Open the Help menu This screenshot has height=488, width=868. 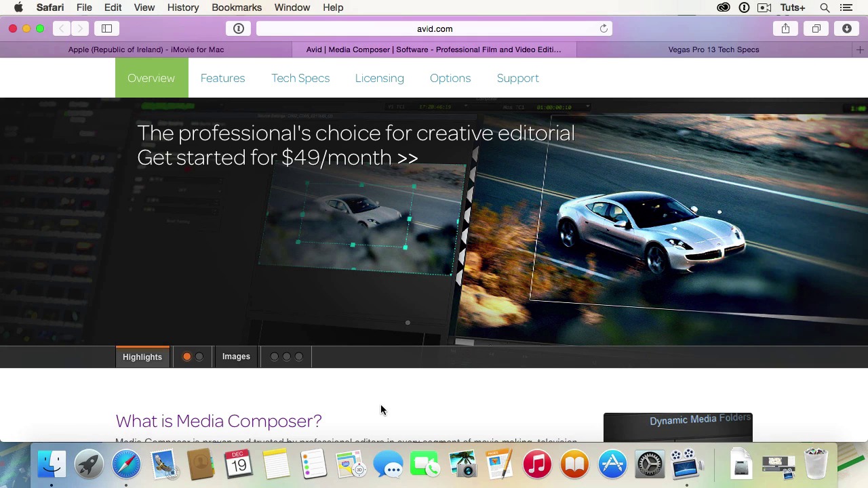333,7
